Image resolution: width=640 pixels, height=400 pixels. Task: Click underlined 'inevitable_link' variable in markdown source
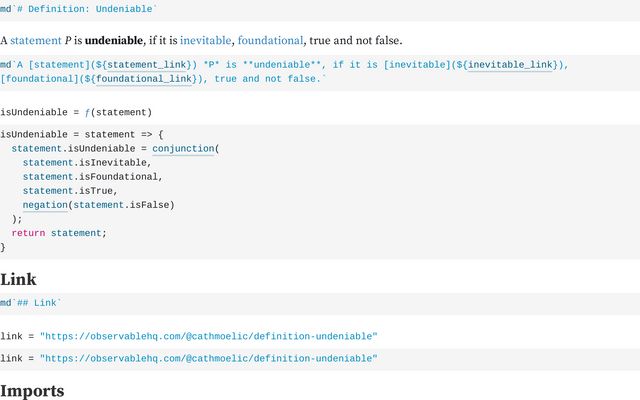510,65
